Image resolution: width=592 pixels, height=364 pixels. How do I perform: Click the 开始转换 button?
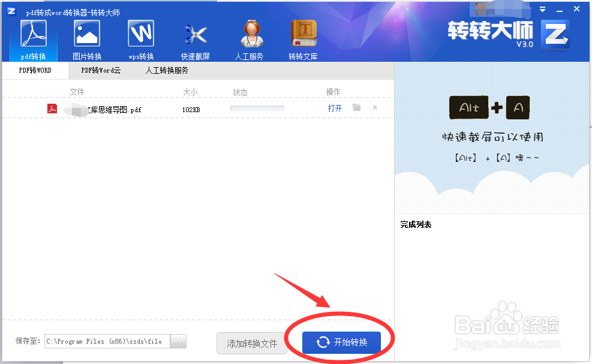pyautogui.click(x=341, y=342)
